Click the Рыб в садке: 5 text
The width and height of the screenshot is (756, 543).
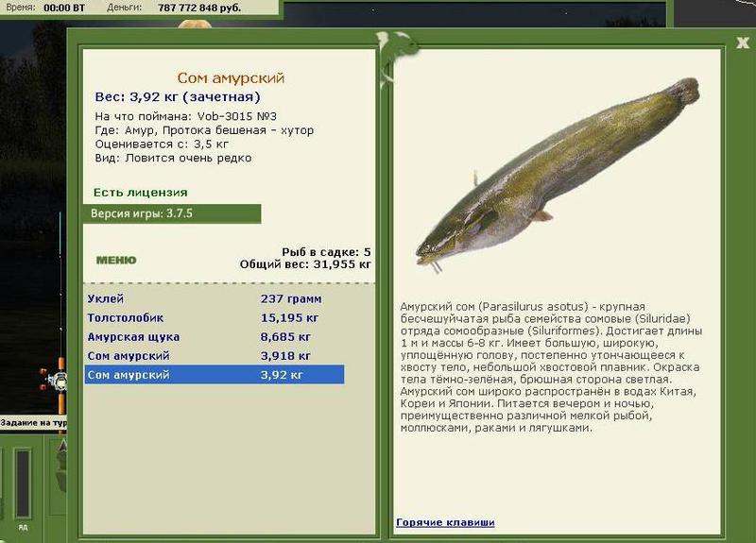tap(326, 252)
